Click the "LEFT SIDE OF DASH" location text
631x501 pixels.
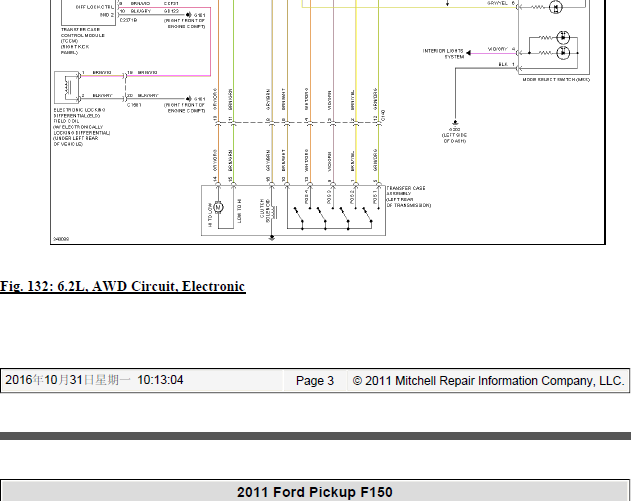(455, 138)
